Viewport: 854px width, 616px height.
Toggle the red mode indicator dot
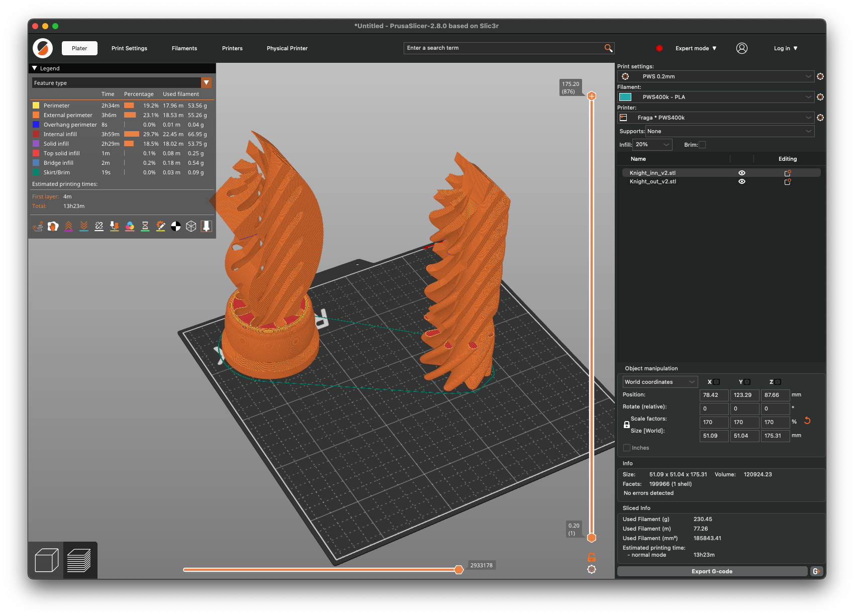coord(659,48)
